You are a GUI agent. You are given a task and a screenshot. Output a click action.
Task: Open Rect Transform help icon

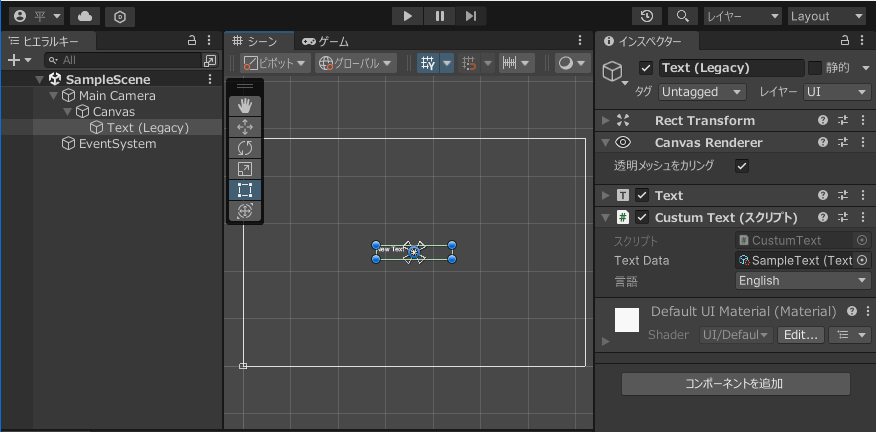point(822,120)
